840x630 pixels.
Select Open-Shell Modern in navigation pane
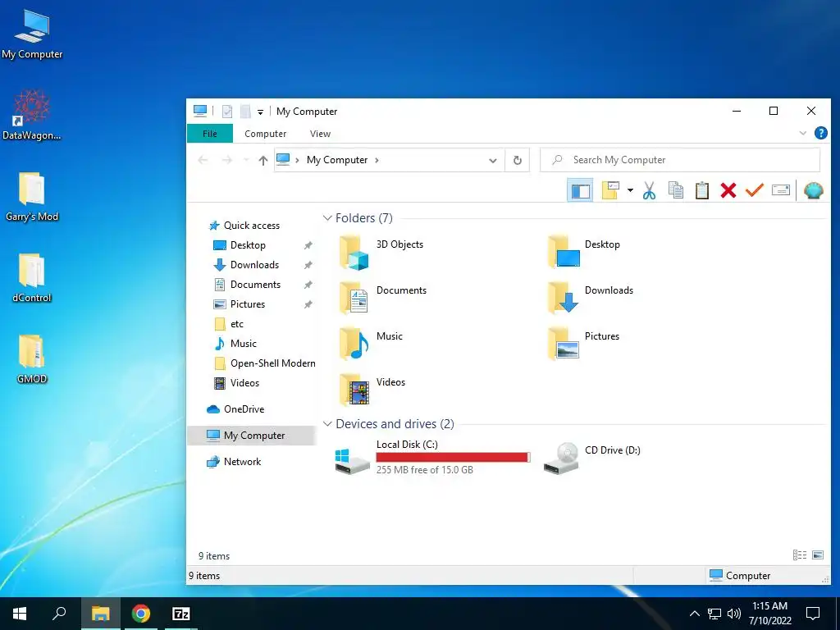272,363
